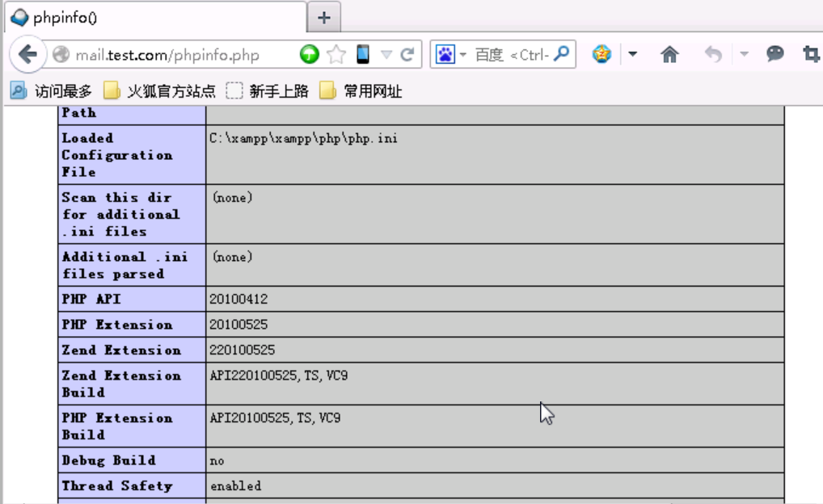Click Zend Extension value 220100525
Image resolution: width=823 pixels, height=504 pixels.
coord(242,350)
